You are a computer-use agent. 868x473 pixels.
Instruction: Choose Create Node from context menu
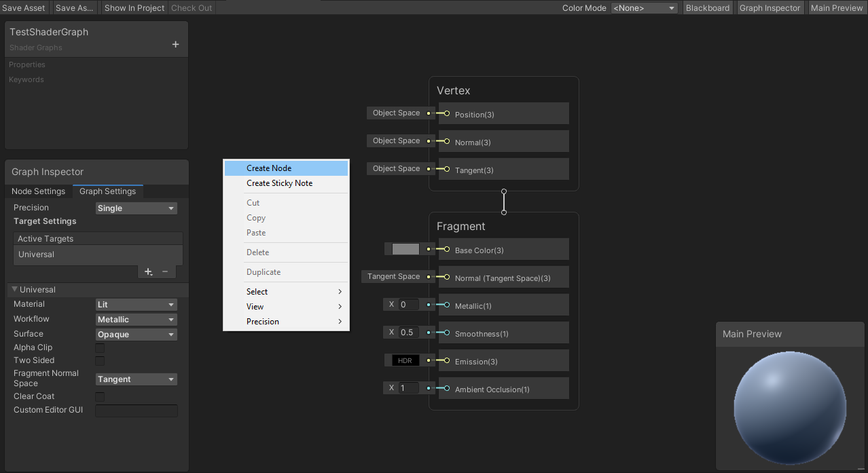269,168
